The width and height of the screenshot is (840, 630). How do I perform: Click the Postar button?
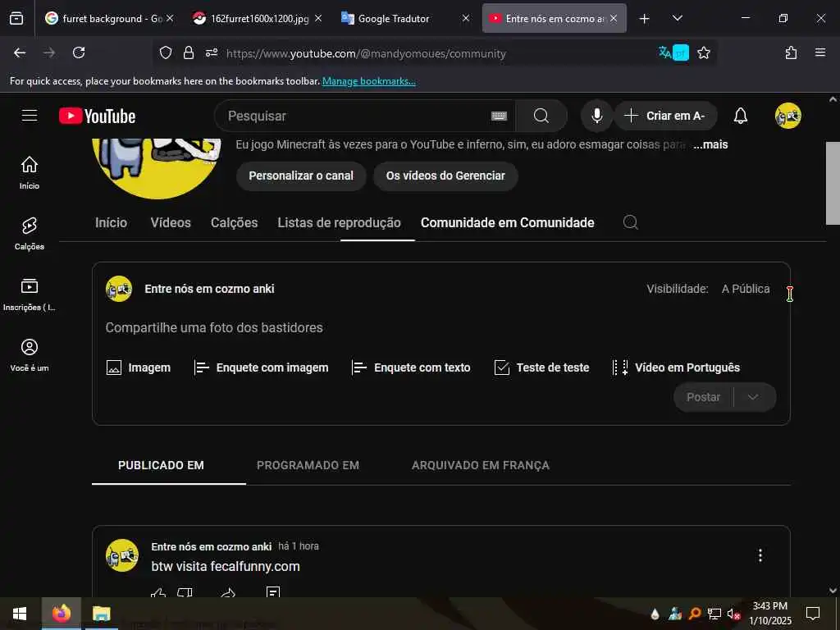click(x=703, y=397)
